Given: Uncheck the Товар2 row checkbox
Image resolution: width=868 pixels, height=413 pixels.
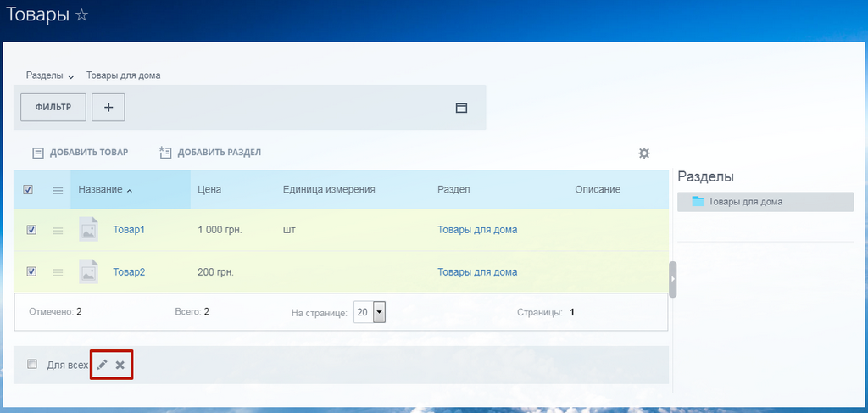Looking at the screenshot, I should click(31, 271).
